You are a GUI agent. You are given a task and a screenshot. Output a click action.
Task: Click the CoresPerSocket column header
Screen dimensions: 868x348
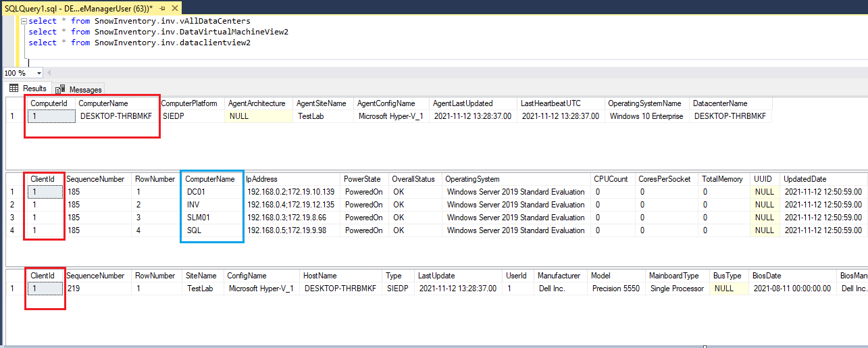pyautogui.click(x=667, y=179)
